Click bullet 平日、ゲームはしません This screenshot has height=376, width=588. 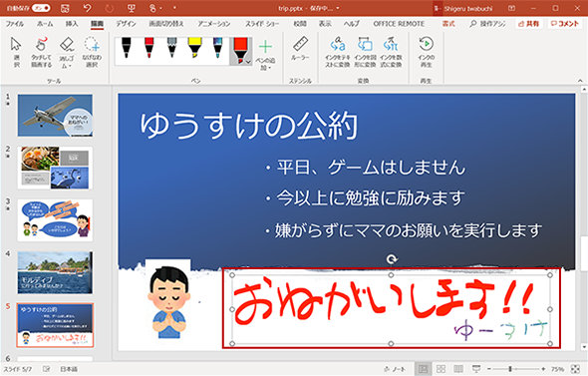(x=365, y=167)
